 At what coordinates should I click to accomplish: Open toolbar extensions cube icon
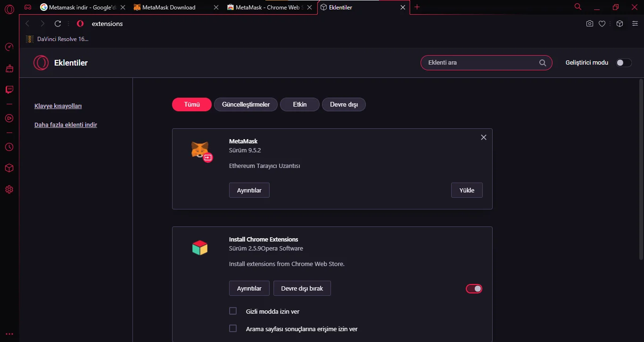coord(620,24)
